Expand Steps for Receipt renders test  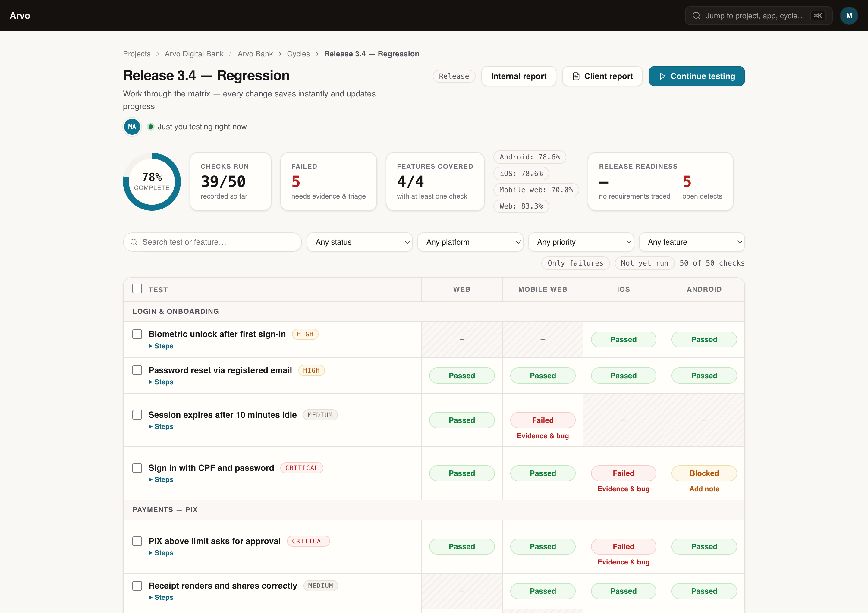(161, 597)
